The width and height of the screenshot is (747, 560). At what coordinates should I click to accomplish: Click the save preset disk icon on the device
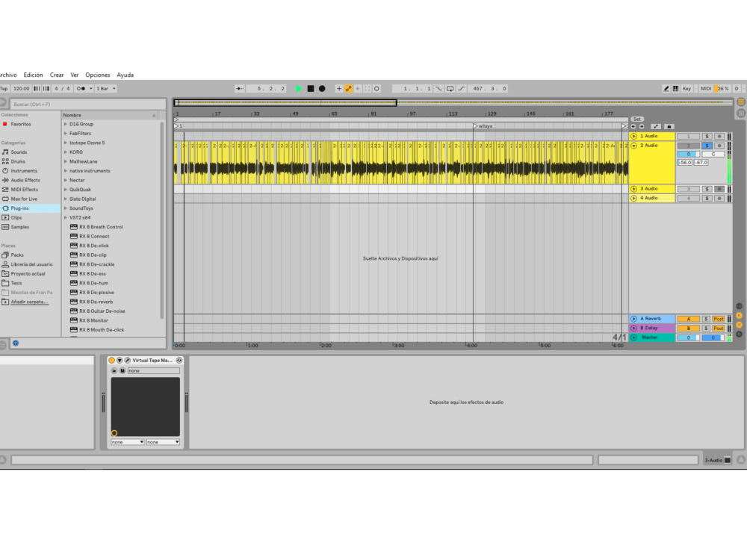coord(123,370)
